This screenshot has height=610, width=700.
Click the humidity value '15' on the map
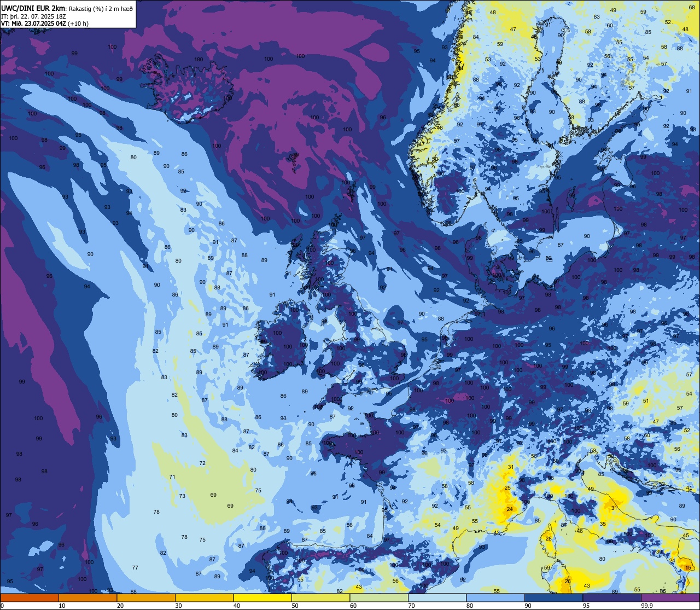point(688,568)
